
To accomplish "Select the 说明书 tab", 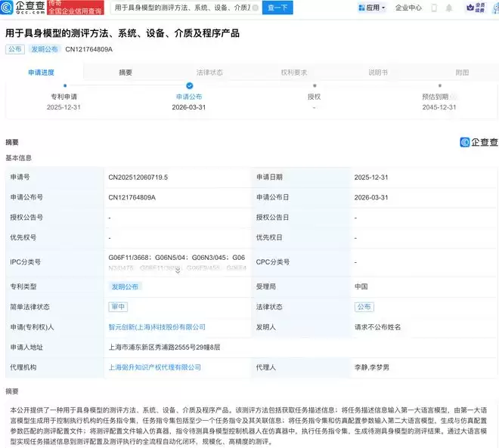I will click(x=378, y=73).
